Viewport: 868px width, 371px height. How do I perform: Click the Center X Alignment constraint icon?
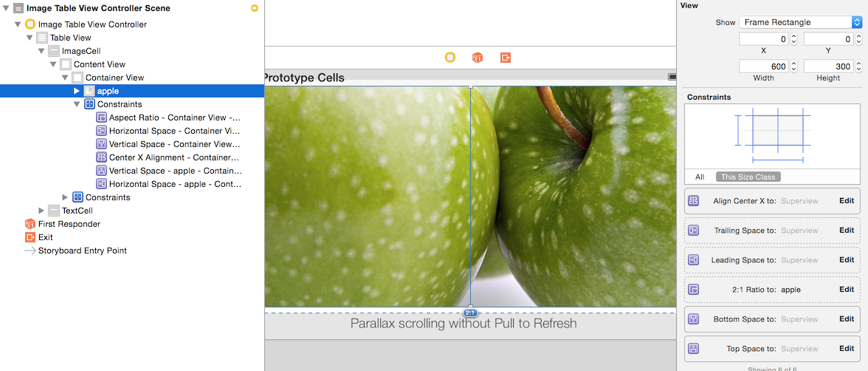[x=101, y=157]
